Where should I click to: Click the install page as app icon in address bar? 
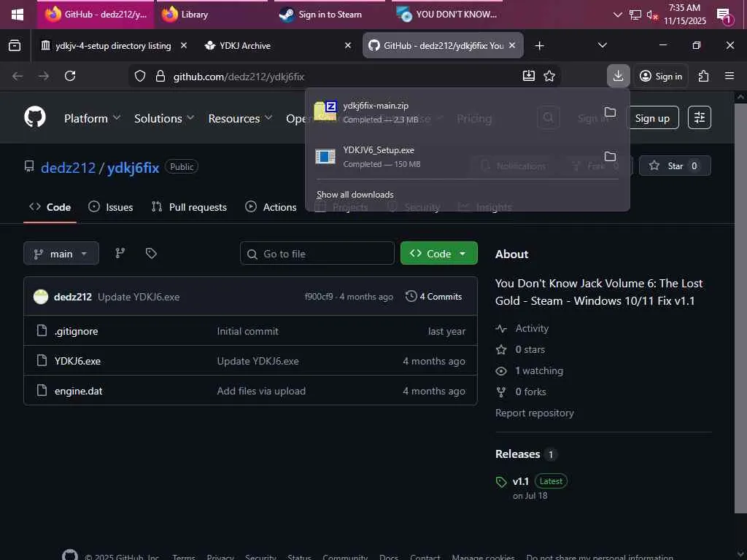pos(529,76)
